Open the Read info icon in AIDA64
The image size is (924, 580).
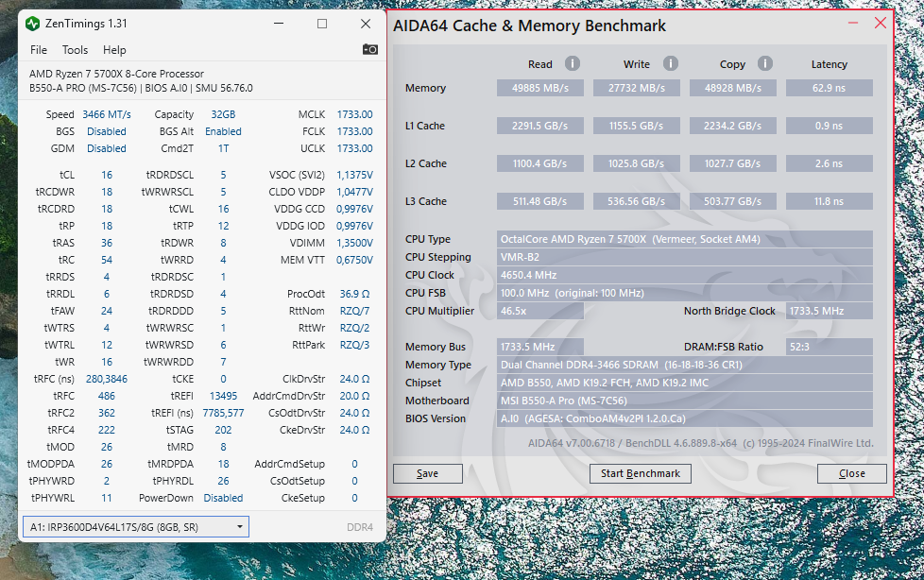[x=573, y=63]
